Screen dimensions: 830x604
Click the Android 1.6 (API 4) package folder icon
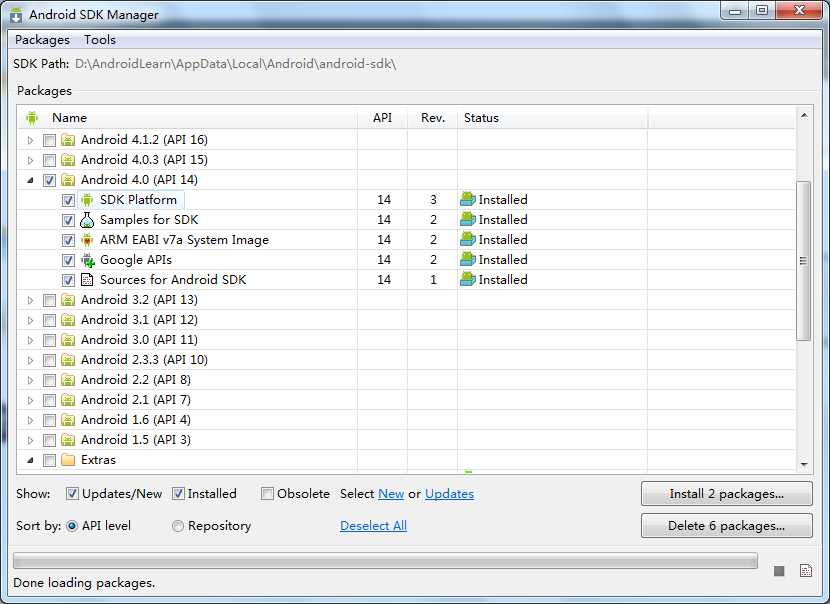(68, 420)
